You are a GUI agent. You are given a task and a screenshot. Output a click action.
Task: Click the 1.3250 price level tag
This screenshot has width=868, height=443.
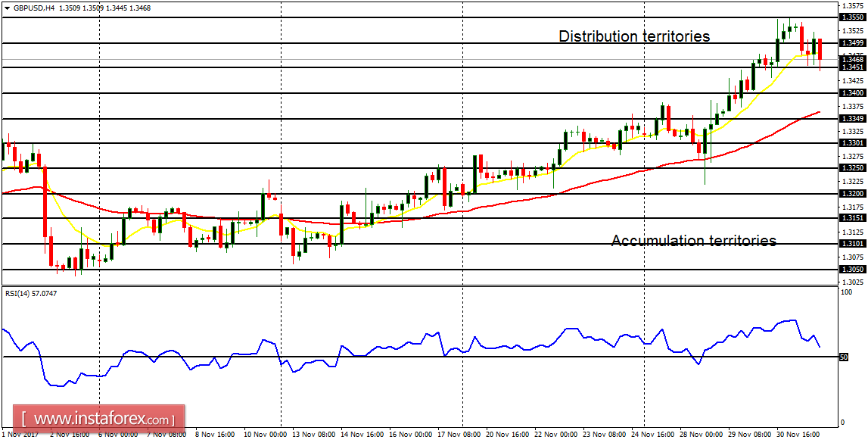[852, 168]
